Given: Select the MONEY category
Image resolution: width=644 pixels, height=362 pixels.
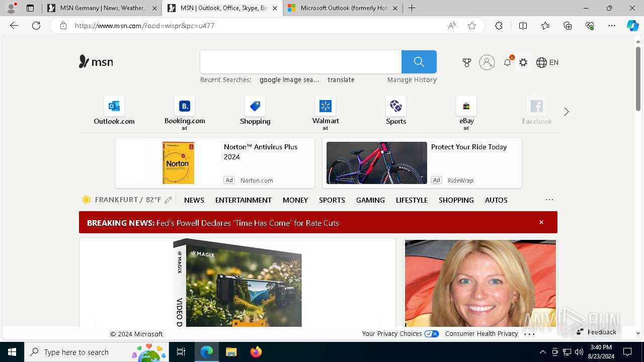Looking at the screenshot, I should (x=295, y=200).
